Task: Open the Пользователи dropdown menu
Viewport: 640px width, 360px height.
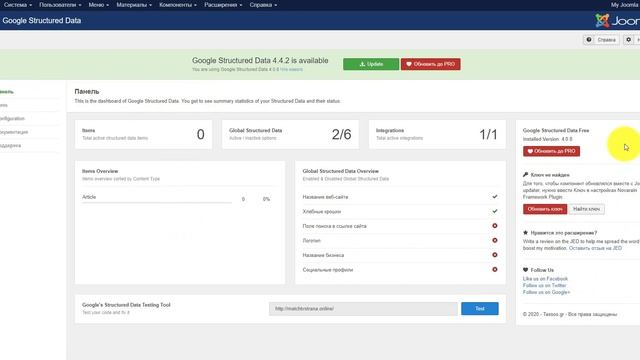Action: click(x=60, y=5)
